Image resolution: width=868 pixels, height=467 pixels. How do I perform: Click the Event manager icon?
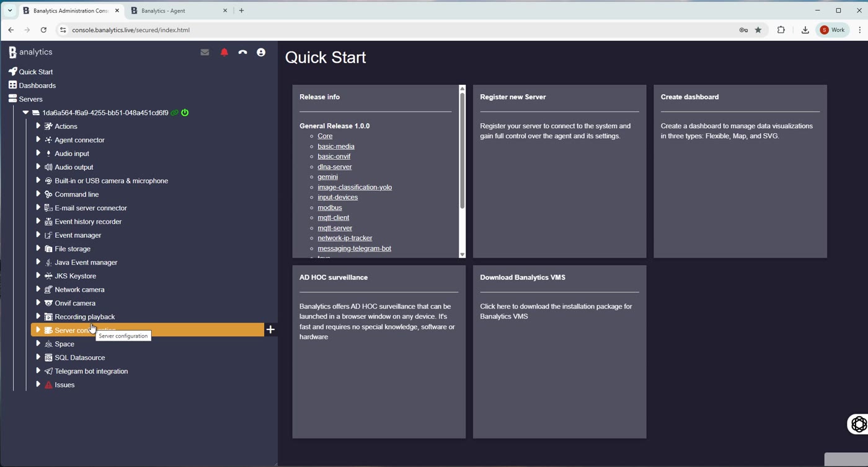pyautogui.click(x=48, y=235)
